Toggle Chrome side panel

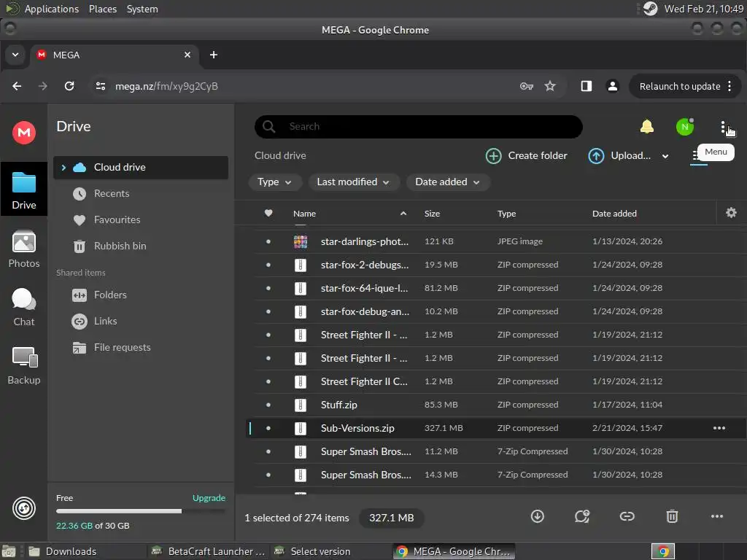coord(586,86)
